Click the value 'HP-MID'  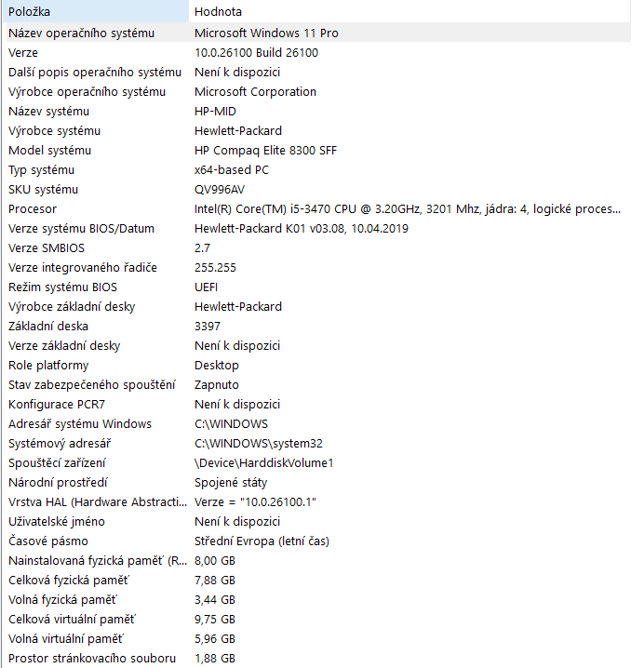215,112
